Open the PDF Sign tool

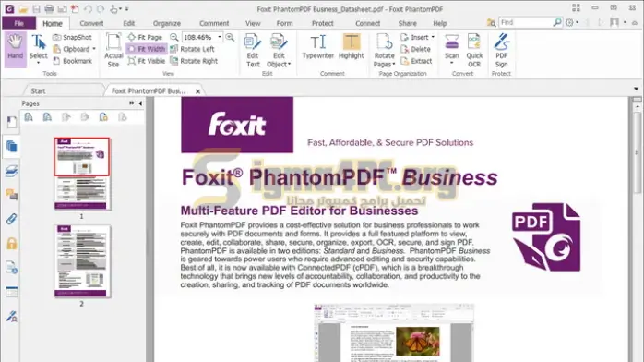(x=502, y=51)
